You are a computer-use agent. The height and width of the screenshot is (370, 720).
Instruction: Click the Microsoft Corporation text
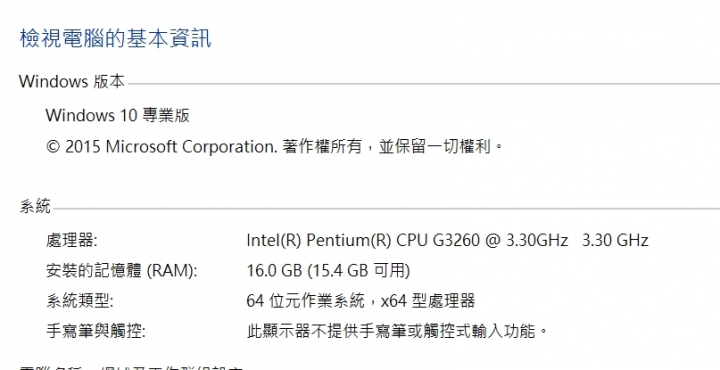[x=191, y=147]
